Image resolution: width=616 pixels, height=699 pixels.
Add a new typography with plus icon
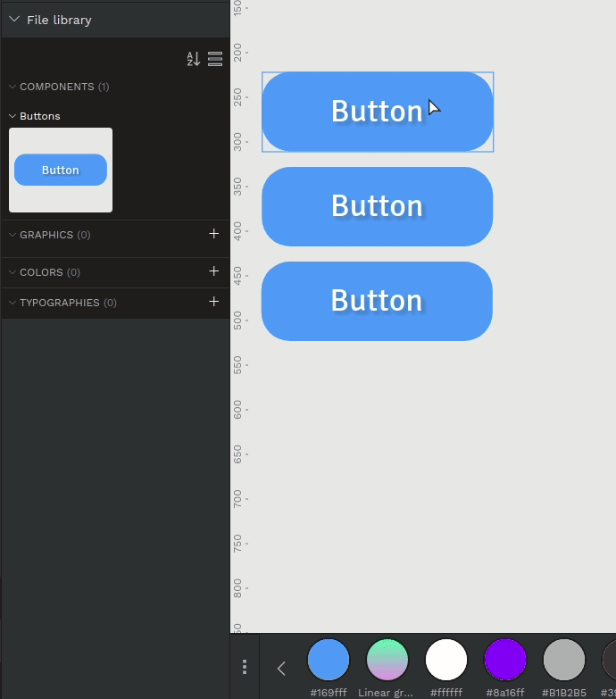pyautogui.click(x=213, y=302)
